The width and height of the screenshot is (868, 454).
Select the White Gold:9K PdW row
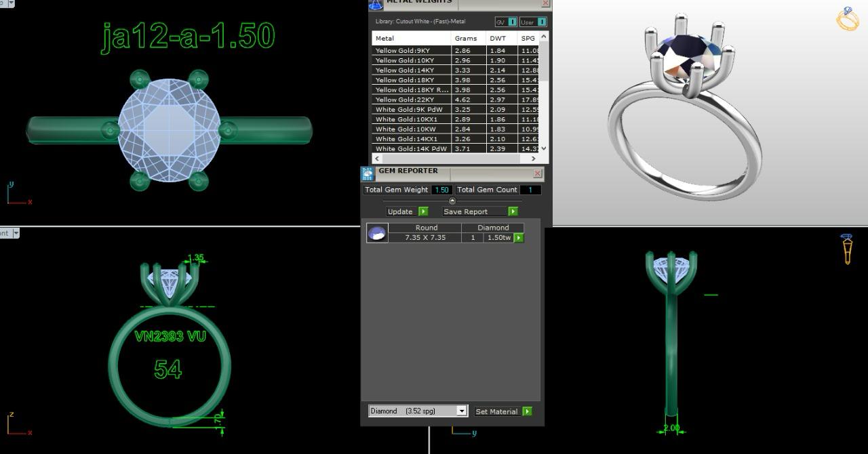point(456,110)
